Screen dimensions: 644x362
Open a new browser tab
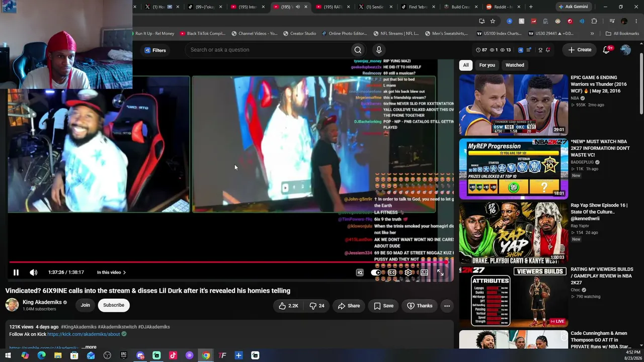(531, 7)
